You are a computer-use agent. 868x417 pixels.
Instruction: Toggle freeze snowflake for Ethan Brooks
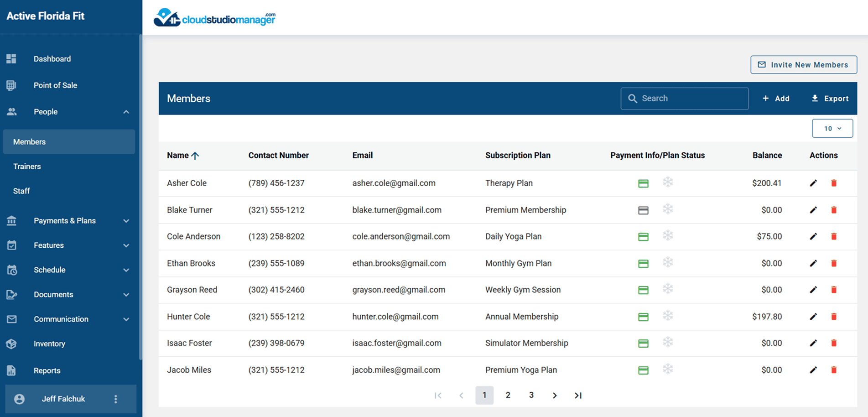[668, 262]
